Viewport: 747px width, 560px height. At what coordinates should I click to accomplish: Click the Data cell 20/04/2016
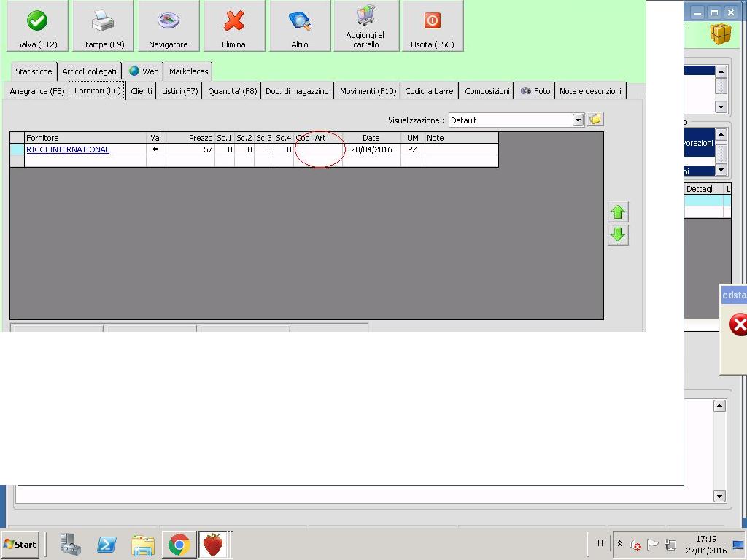pos(371,149)
